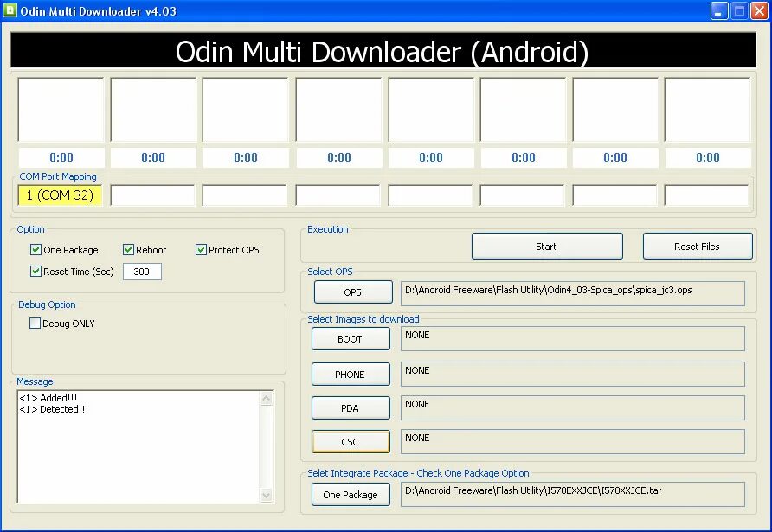
Task: Open the OPS file selector button
Action: 353,292
